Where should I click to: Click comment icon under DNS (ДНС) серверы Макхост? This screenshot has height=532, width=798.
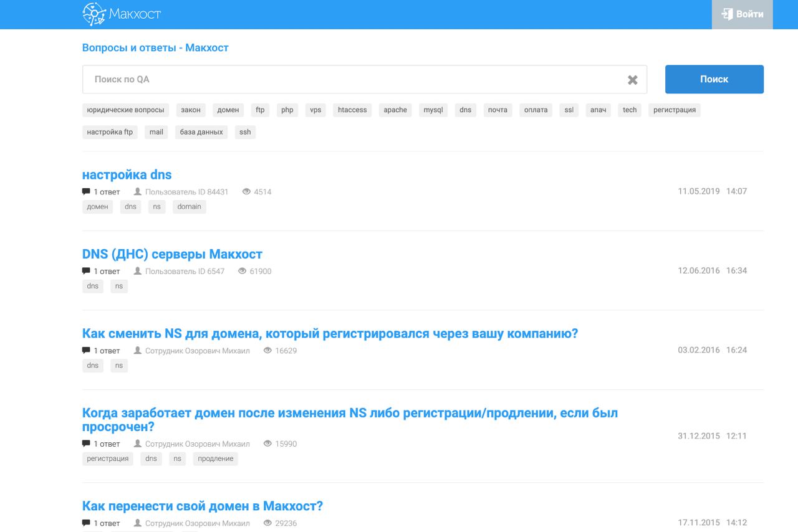[x=86, y=271]
